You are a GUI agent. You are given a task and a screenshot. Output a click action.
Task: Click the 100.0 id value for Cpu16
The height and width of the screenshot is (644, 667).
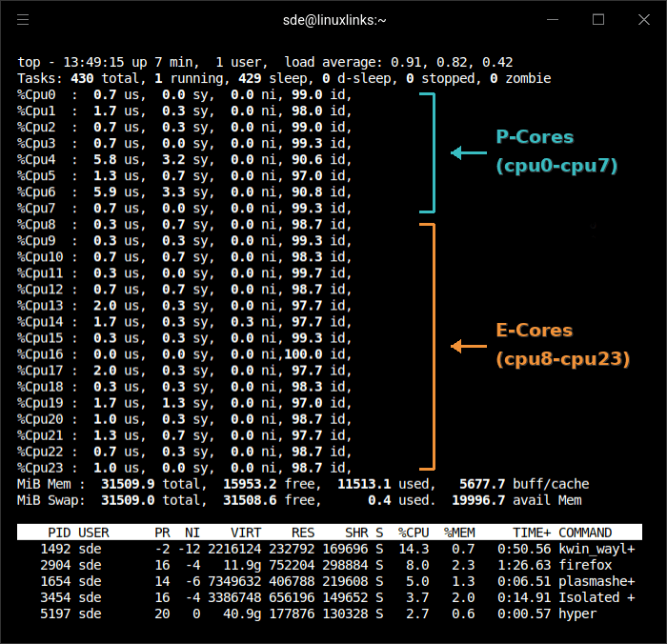[303, 354]
